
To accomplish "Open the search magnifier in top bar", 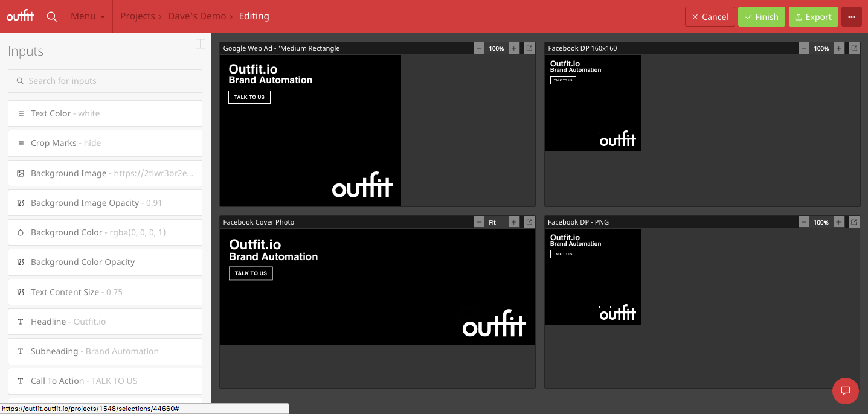I will 52,16.
